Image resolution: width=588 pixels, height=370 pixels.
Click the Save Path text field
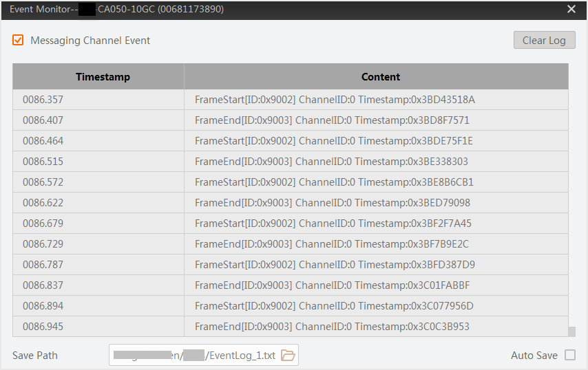click(193, 356)
